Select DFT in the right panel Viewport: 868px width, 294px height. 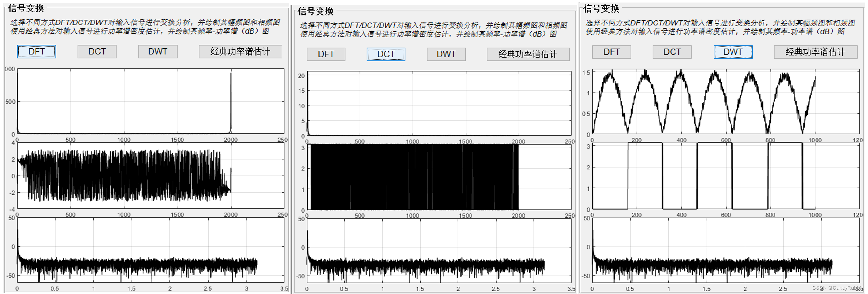tap(611, 52)
